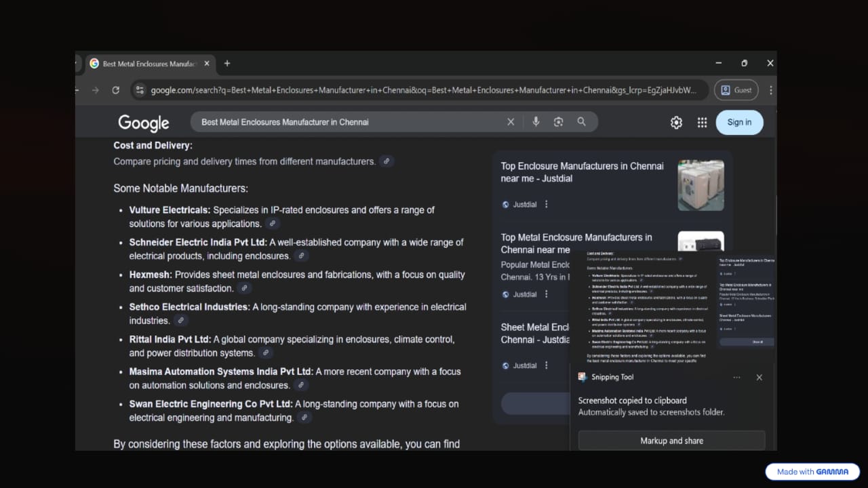Click source link icon after Hexmesh entry
868x488 pixels.
tap(245, 289)
